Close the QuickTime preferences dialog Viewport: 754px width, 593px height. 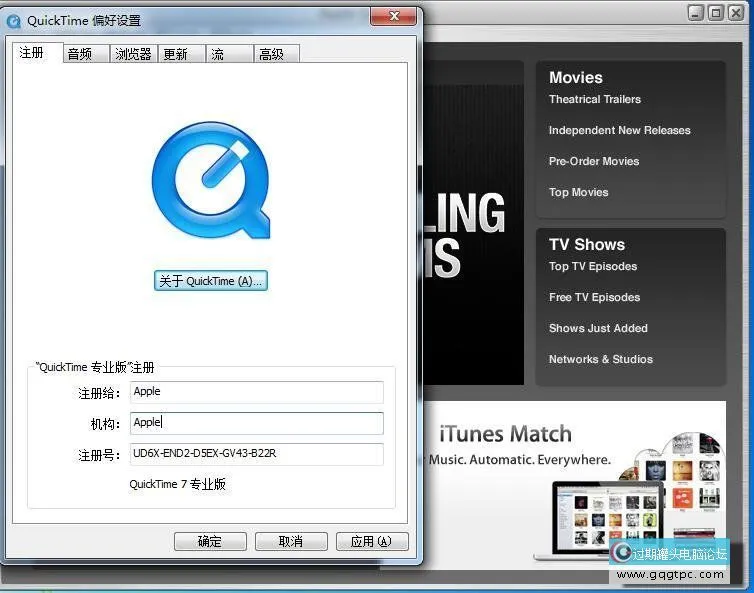393,17
